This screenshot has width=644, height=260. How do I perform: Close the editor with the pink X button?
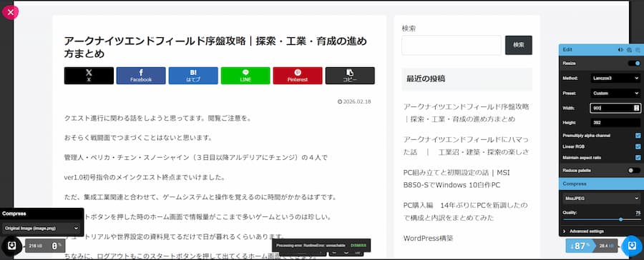(x=10, y=12)
